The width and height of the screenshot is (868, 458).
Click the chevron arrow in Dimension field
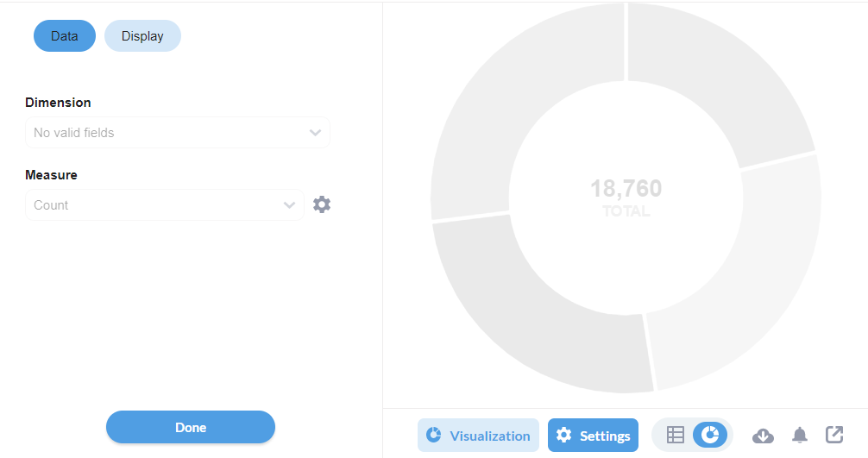click(x=315, y=133)
